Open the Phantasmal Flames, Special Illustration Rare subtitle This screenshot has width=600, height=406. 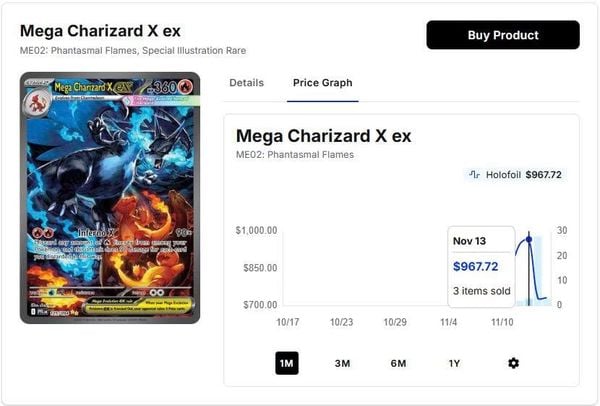(x=132, y=51)
